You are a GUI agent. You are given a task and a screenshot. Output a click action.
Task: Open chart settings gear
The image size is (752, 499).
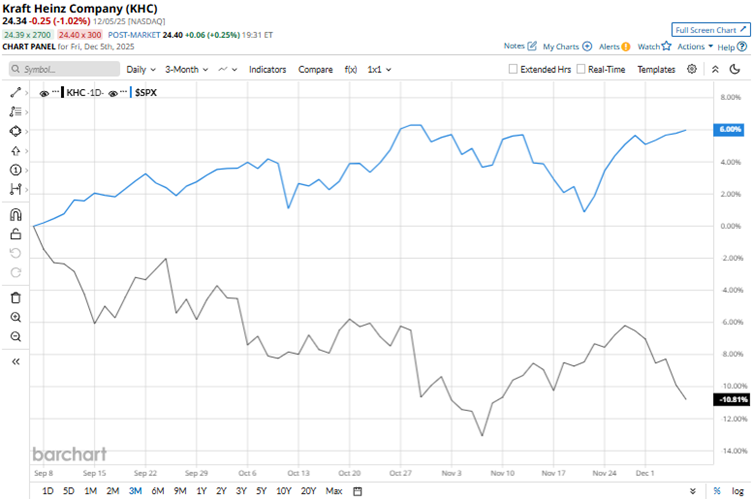692,69
